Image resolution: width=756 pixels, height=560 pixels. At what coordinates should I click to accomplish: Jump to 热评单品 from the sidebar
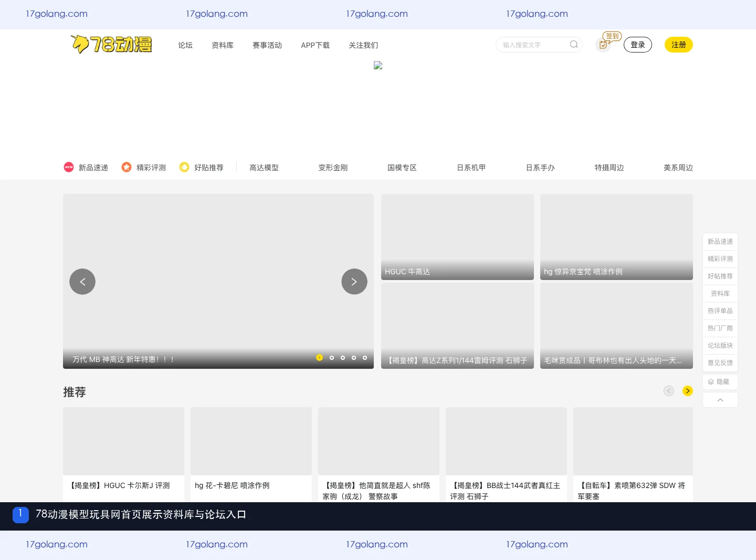[x=720, y=311]
